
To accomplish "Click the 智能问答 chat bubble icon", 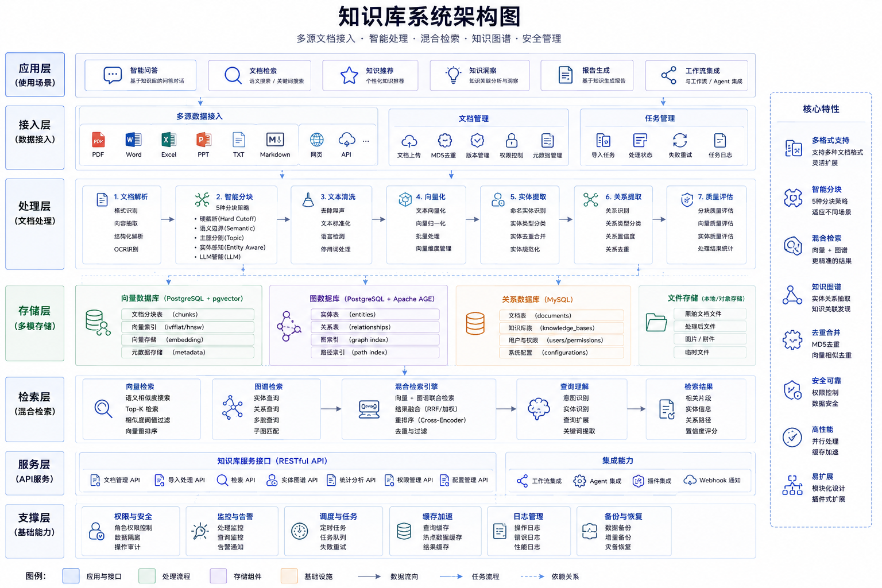I will click(113, 75).
